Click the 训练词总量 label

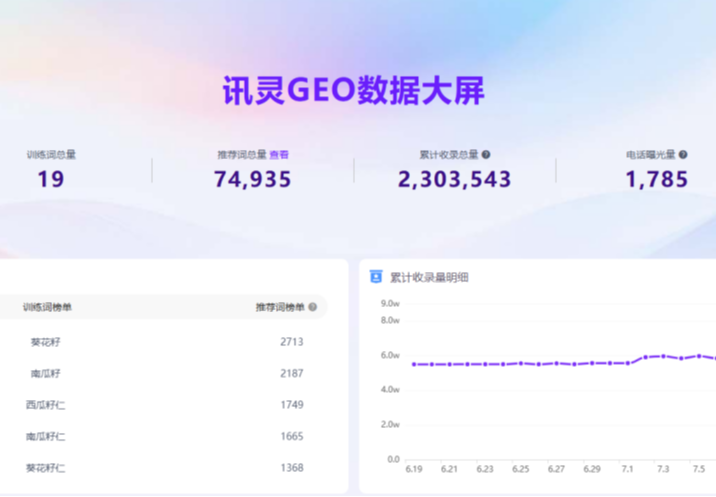click(51, 155)
